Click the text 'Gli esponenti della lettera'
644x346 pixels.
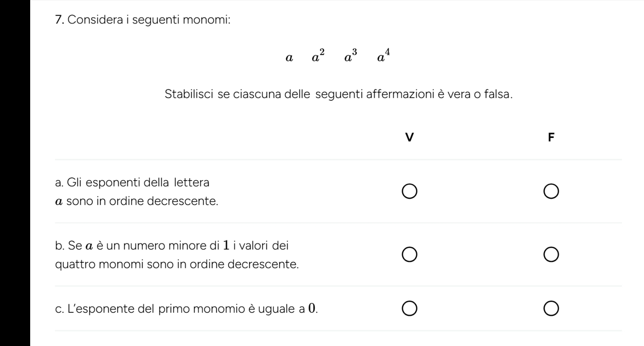tap(138, 183)
